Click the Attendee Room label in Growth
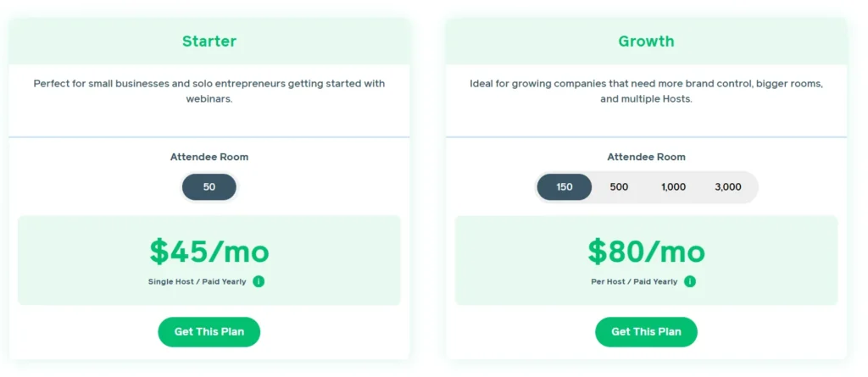The image size is (868, 377). point(646,157)
